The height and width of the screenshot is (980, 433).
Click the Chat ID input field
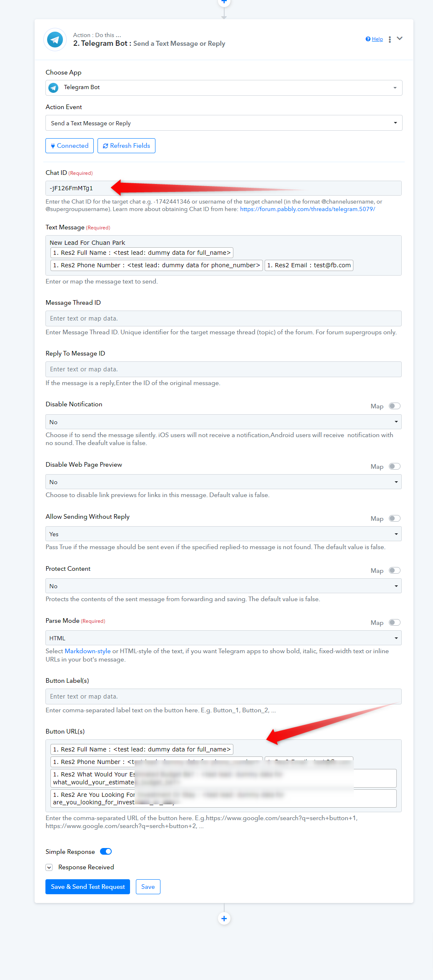[250, 188]
